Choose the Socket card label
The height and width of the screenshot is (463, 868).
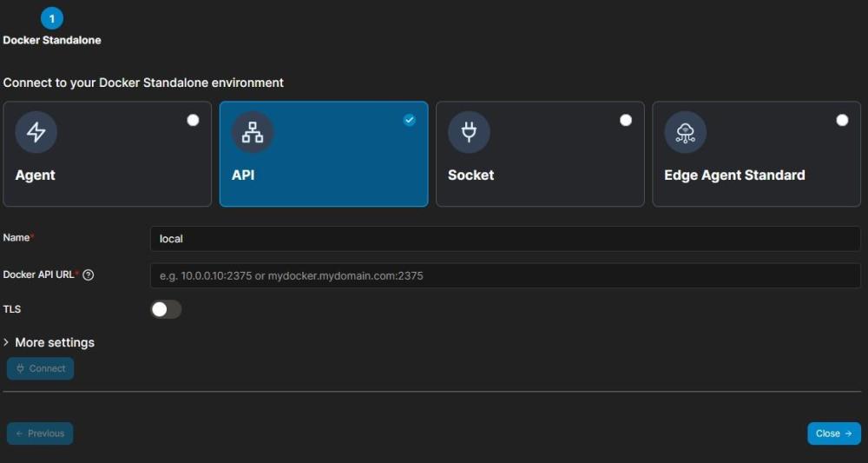pyautogui.click(x=470, y=175)
